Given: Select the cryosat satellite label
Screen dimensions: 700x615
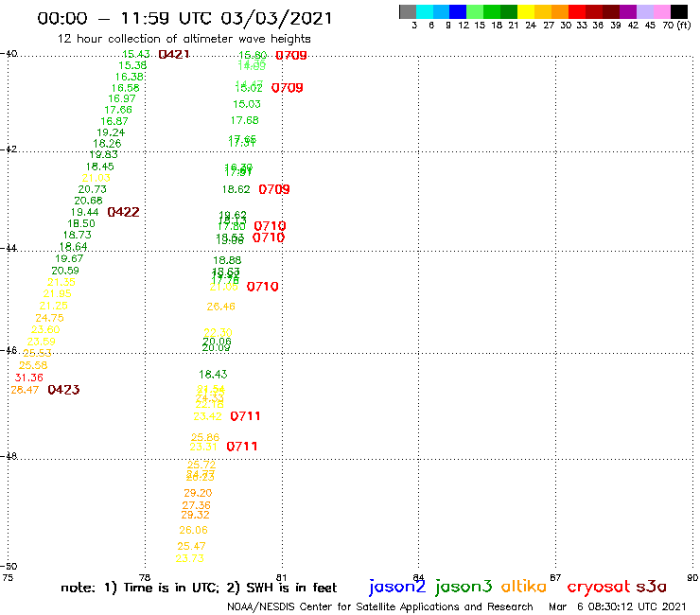Looking at the screenshot, I should click(x=599, y=587).
